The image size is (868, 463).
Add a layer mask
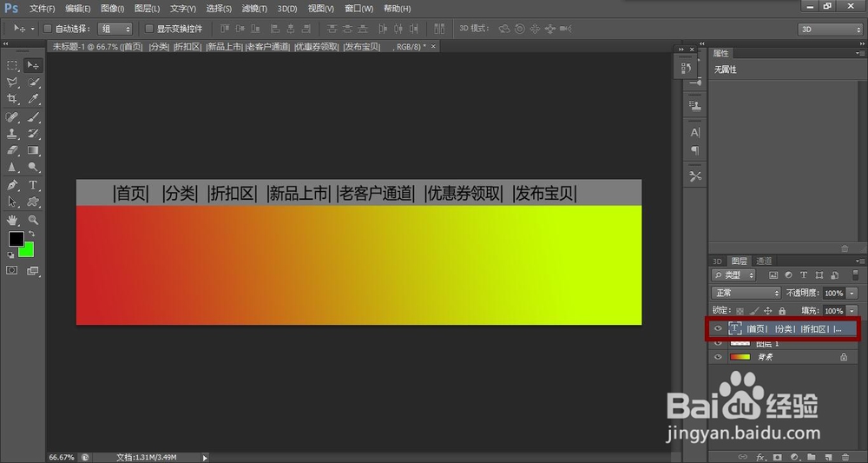[x=777, y=457]
